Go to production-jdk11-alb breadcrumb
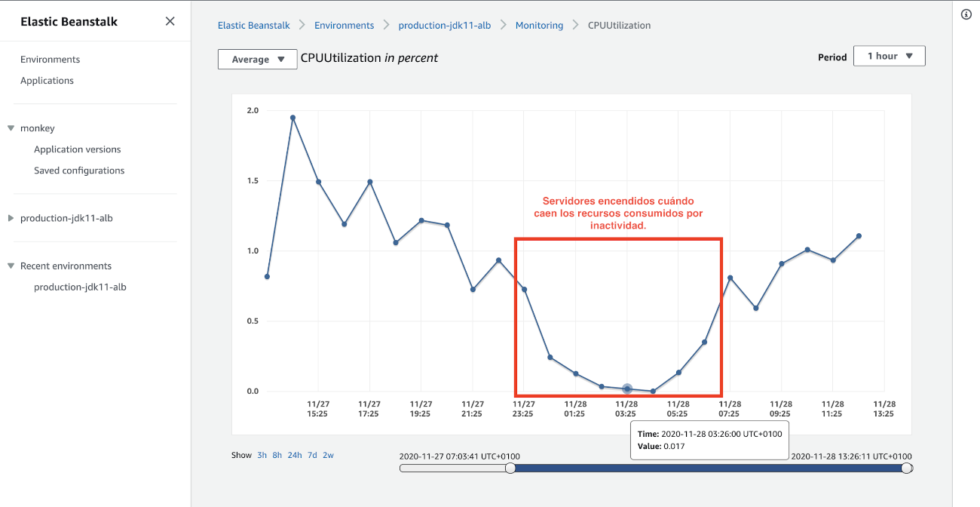This screenshot has height=507, width=980. 445,26
